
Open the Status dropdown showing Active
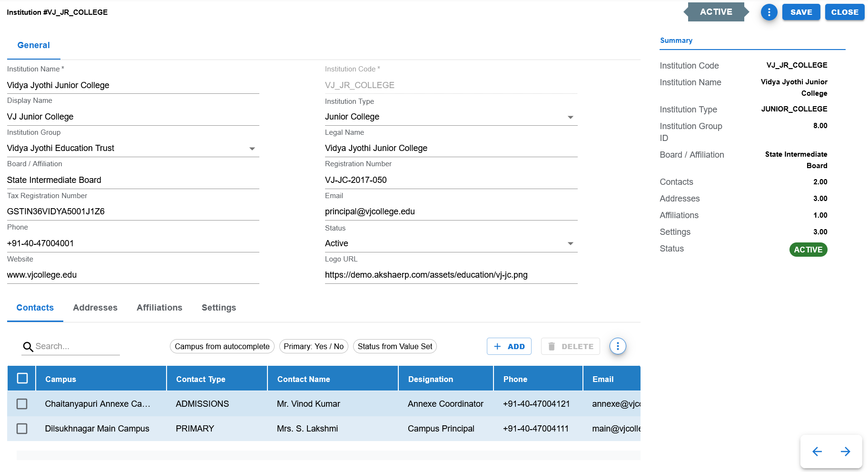click(451, 243)
